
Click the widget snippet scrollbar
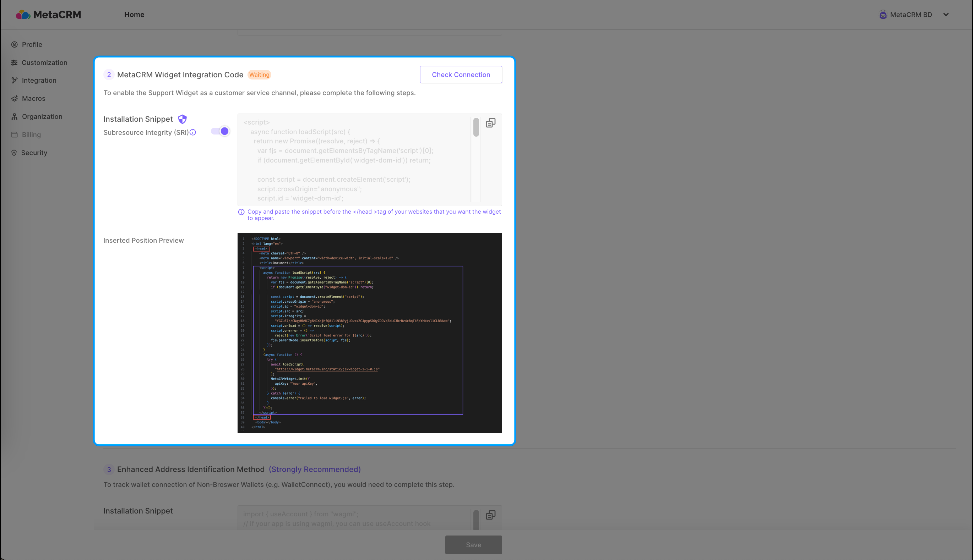point(476,127)
